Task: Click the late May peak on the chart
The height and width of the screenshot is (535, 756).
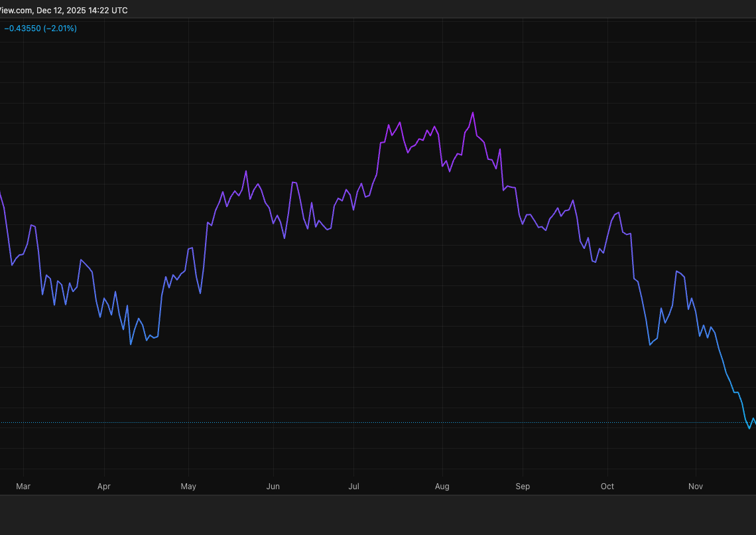Action: [x=246, y=171]
